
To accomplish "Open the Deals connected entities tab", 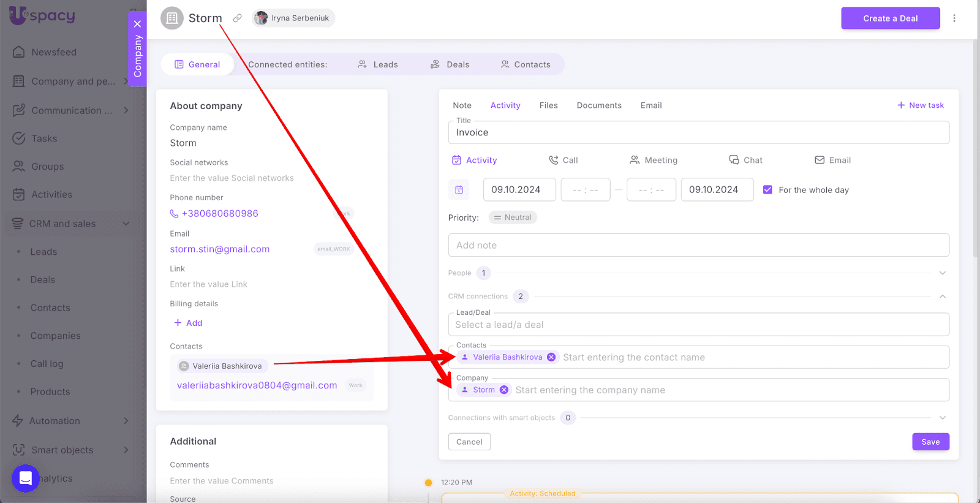I will (450, 64).
